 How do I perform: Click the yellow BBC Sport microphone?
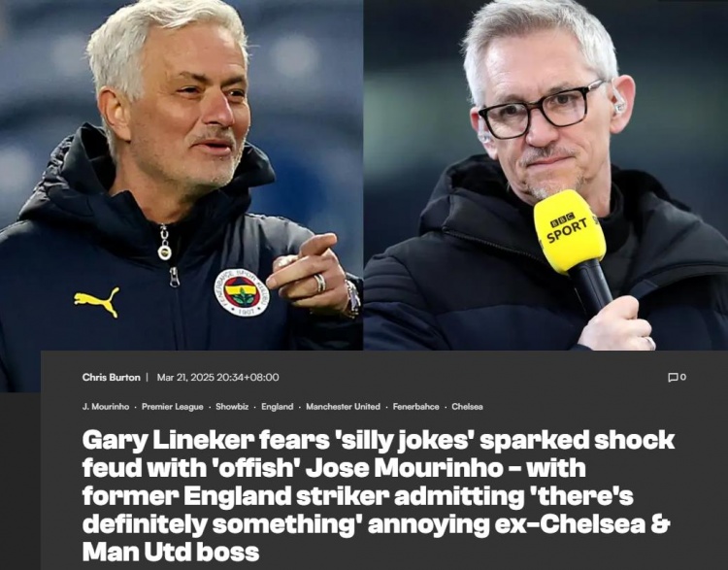(569, 231)
